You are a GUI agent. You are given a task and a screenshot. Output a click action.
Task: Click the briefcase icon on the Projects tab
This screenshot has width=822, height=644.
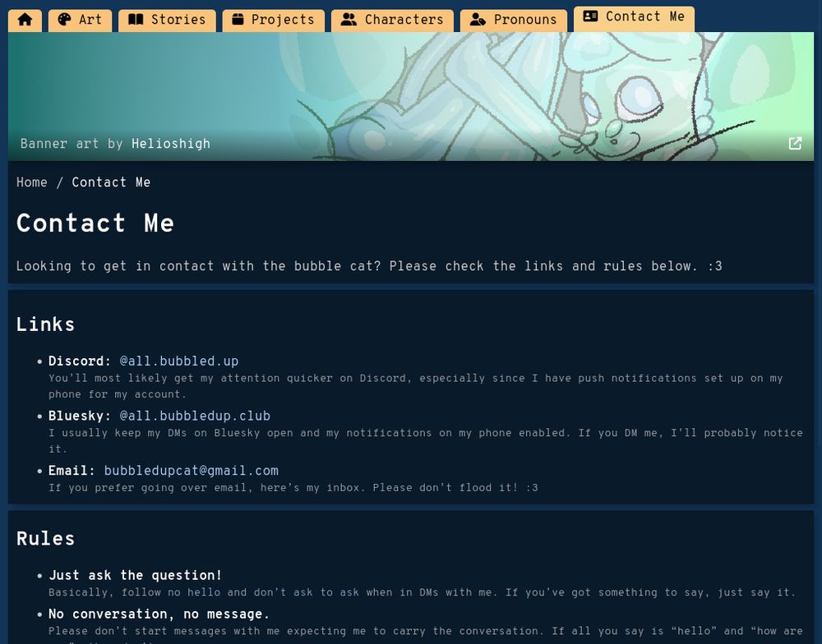[236, 20]
